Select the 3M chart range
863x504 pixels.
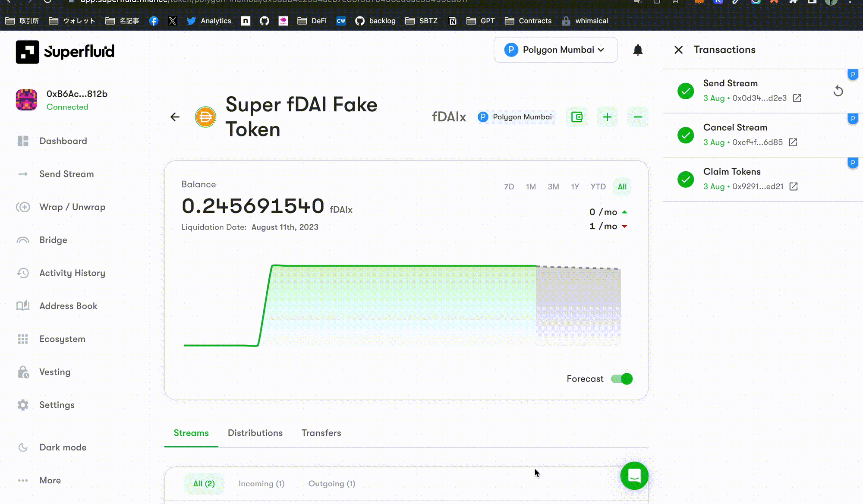click(553, 187)
